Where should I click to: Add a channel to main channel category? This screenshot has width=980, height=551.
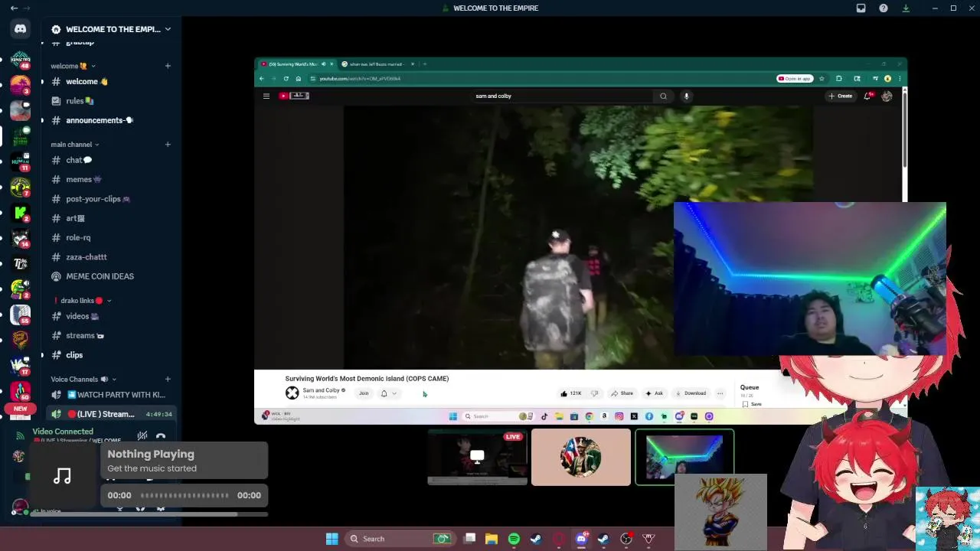(x=168, y=144)
